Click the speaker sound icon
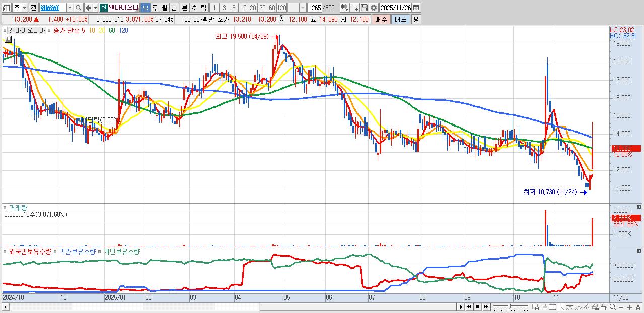 [x=88, y=8]
